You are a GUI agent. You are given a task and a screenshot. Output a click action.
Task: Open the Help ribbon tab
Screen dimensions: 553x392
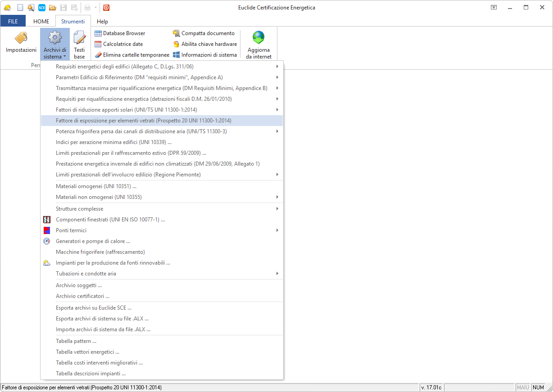pyautogui.click(x=102, y=21)
